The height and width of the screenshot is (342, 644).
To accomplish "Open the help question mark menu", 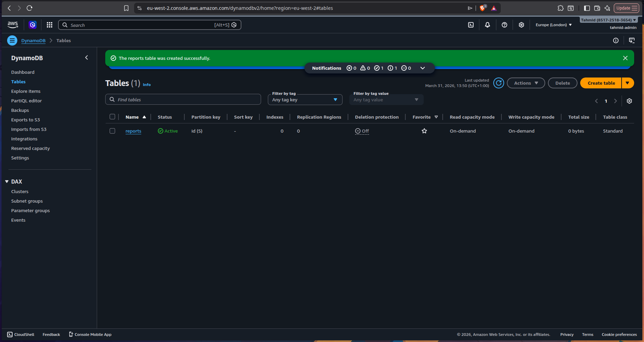I will tap(504, 25).
